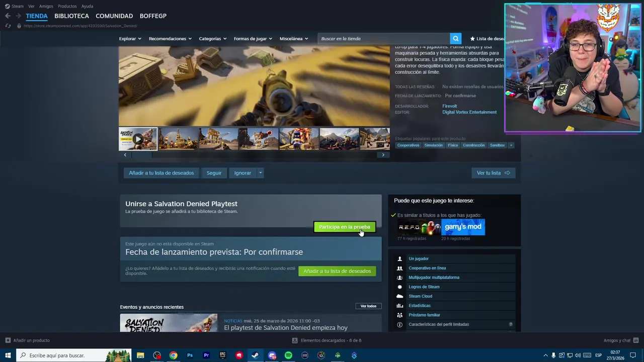This screenshot has width=644, height=362.
Task: Select Cooperativos tag
Action: 408,145
